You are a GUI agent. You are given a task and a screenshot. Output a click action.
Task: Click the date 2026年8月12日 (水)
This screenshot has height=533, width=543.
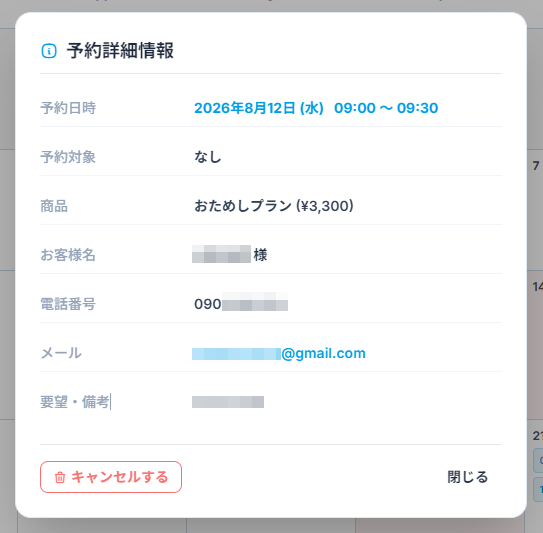pos(259,108)
